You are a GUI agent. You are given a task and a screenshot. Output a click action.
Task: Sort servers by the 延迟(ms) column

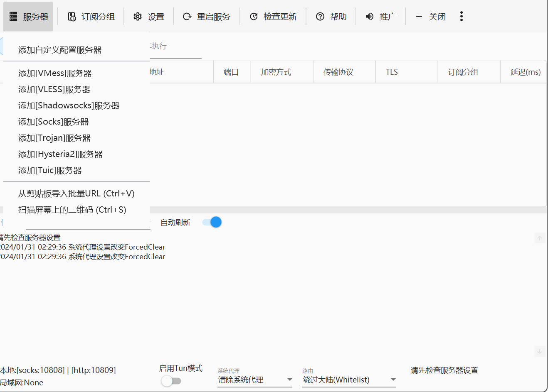(x=524, y=71)
